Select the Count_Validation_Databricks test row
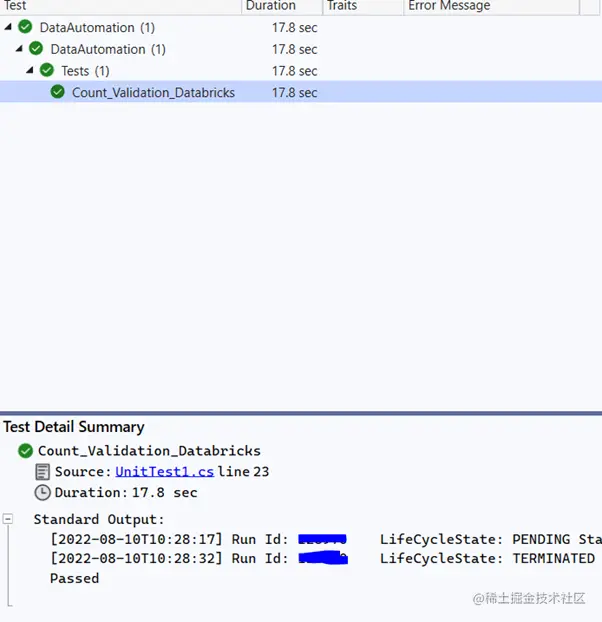Image resolution: width=602 pixels, height=622 pixels. click(301, 92)
